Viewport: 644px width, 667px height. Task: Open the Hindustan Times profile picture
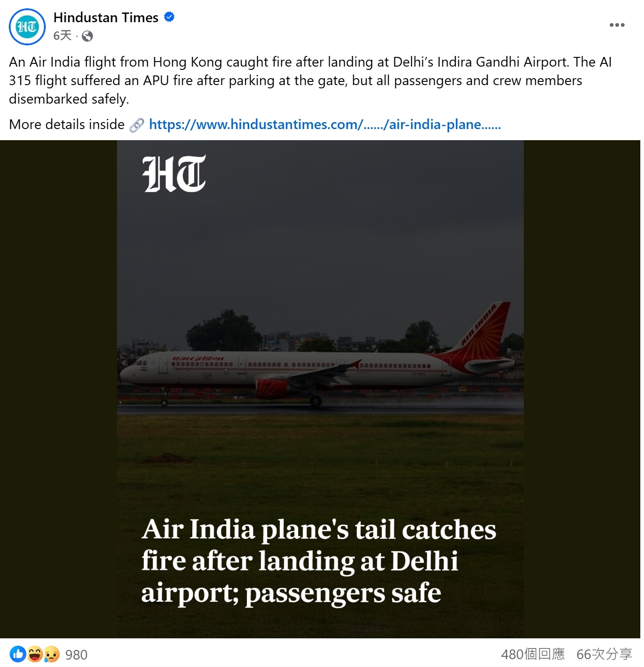pyautogui.click(x=27, y=27)
